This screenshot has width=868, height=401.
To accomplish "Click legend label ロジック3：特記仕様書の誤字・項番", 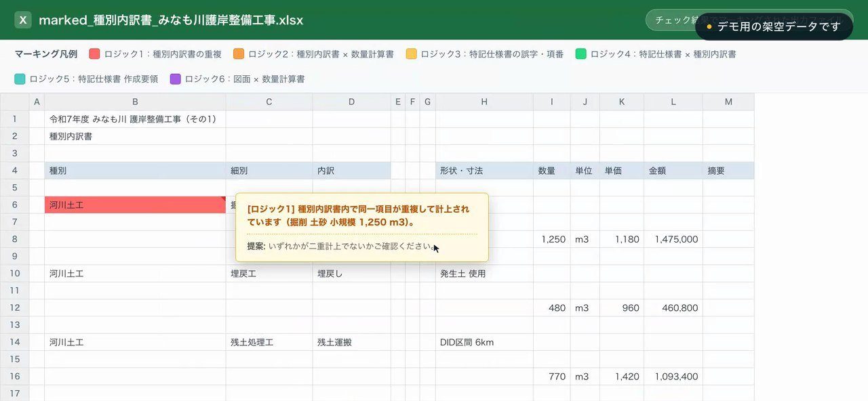I will pos(492,54).
